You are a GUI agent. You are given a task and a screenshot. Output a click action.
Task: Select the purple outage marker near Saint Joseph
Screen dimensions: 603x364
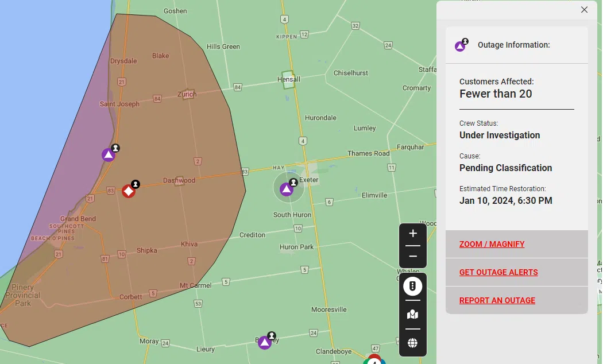pyautogui.click(x=109, y=155)
